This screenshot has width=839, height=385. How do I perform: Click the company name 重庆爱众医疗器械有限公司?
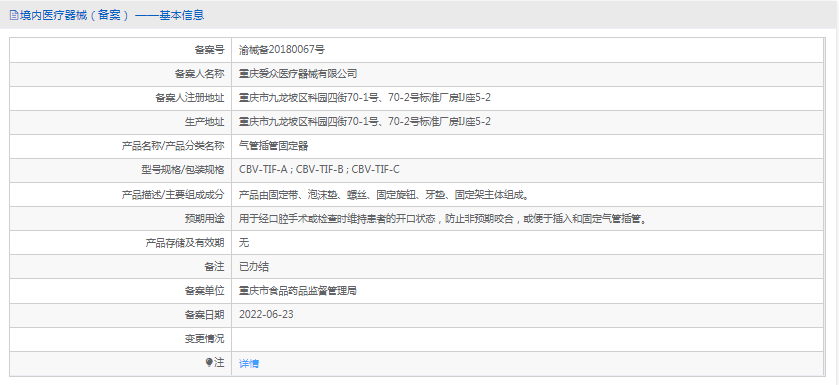pos(298,74)
